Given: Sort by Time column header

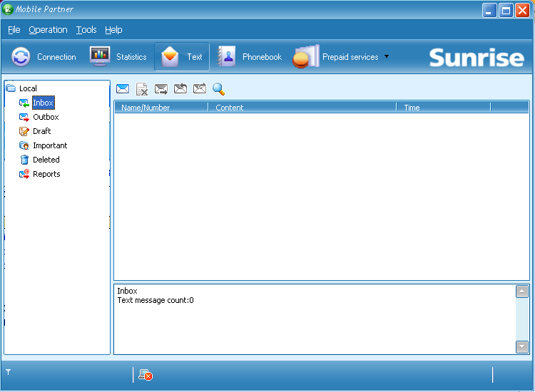Looking at the screenshot, I should [443, 108].
